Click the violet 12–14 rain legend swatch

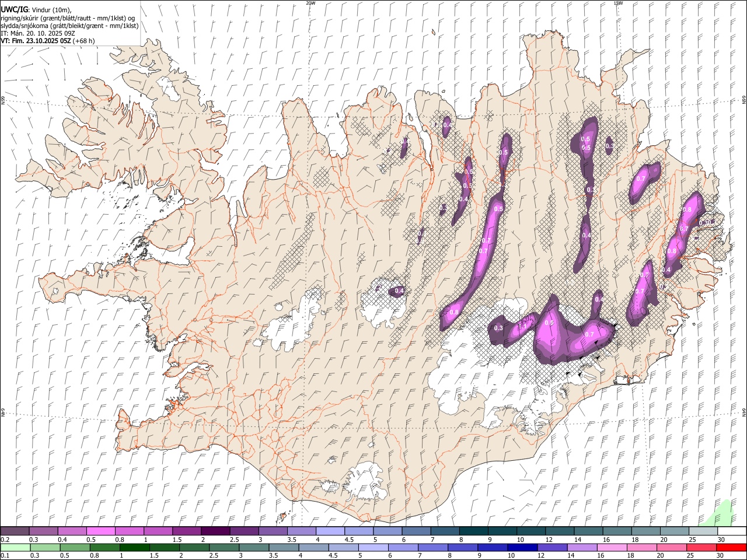click(x=551, y=547)
